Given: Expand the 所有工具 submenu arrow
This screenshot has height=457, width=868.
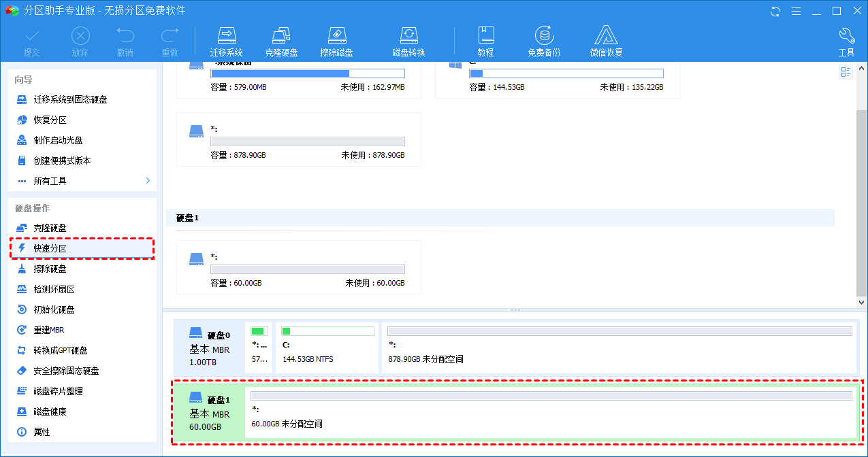Looking at the screenshot, I should (148, 181).
